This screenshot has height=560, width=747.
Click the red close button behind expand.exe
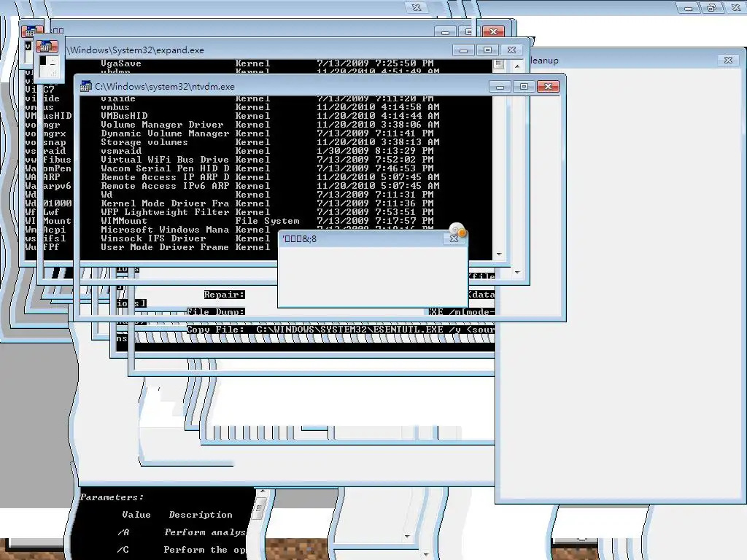pyautogui.click(x=494, y=31)
